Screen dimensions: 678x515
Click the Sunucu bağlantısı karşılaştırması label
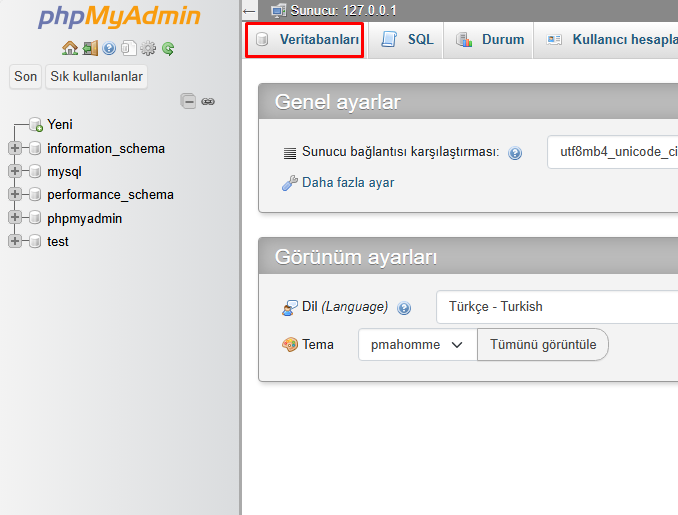400,152
